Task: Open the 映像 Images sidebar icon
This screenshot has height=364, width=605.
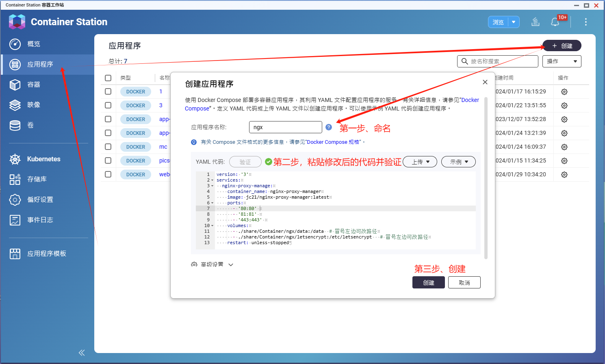Action: pos(15,105)
